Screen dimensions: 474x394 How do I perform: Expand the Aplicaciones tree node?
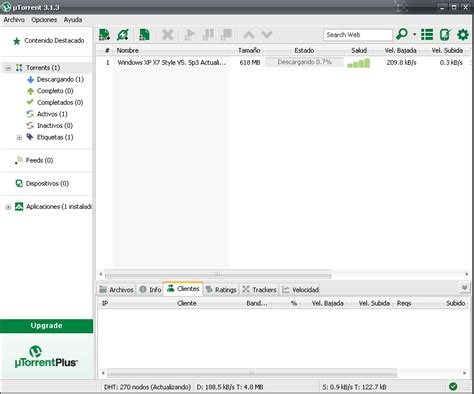pos(8,207)
